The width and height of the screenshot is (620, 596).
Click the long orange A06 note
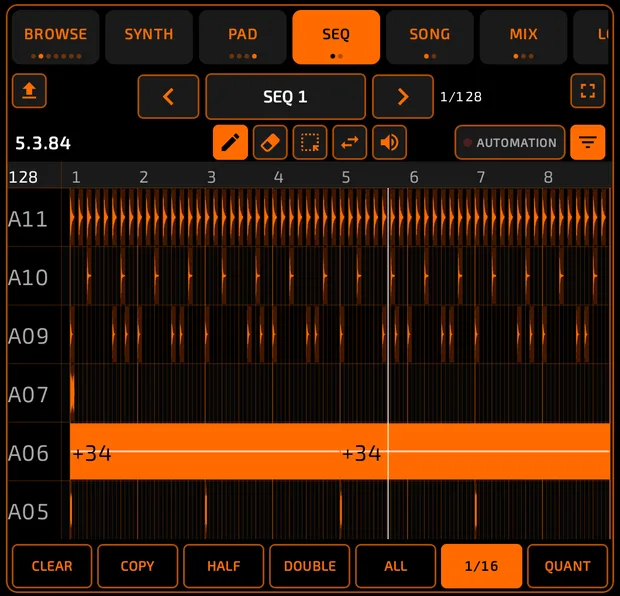(x=340, y=451)
